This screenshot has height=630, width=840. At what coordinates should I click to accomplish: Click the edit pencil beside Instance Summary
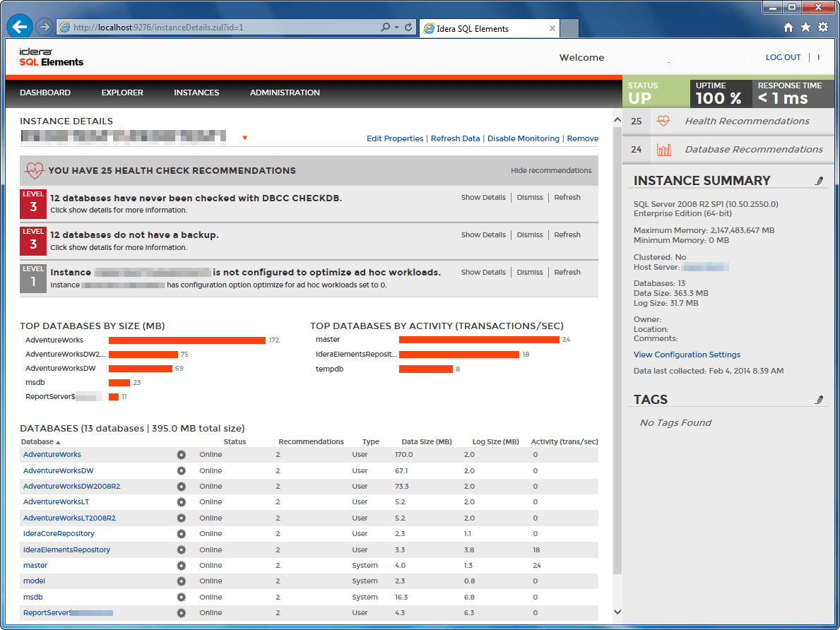click(819, 181)
